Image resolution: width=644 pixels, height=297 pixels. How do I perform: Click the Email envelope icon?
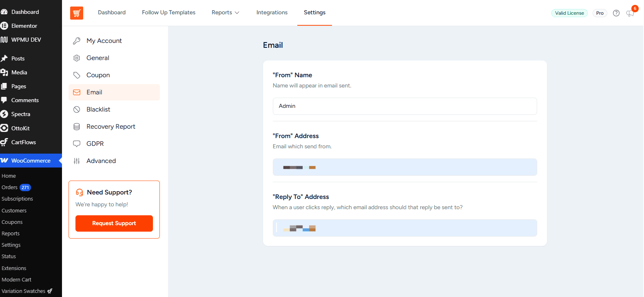point(77,92)
